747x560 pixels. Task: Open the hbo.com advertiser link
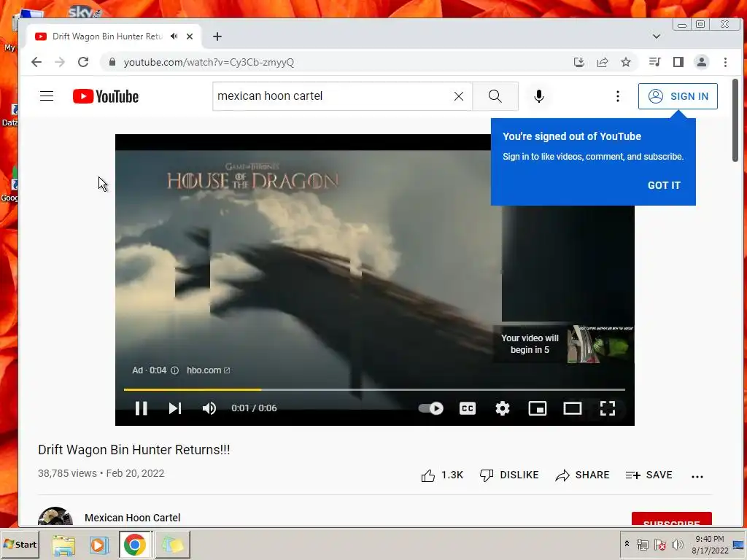point(208,370)
